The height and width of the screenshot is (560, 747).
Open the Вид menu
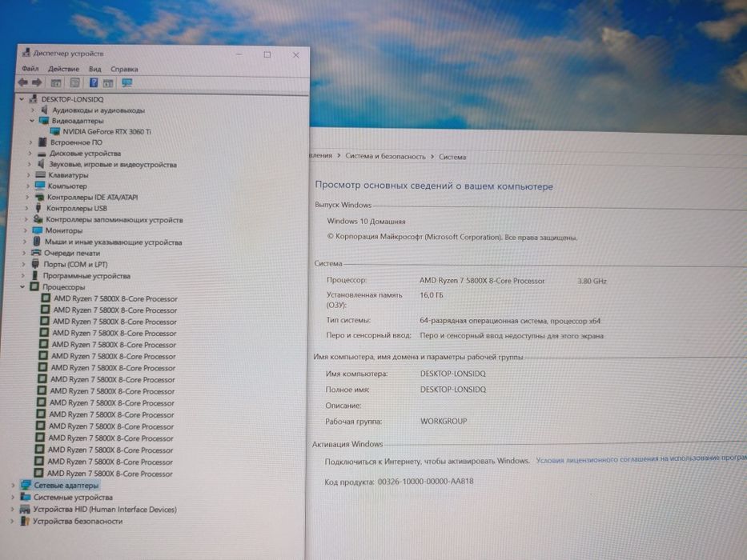tap(94, 69)
